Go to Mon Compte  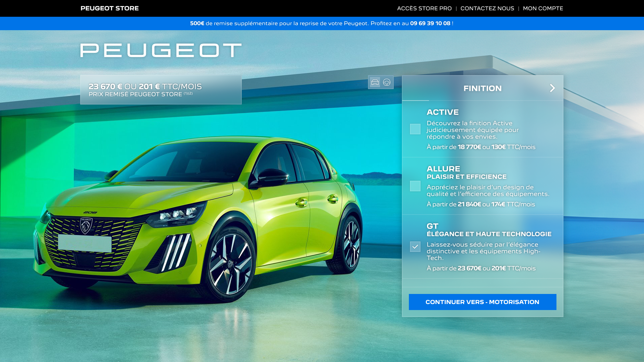(x=543, y=8)
